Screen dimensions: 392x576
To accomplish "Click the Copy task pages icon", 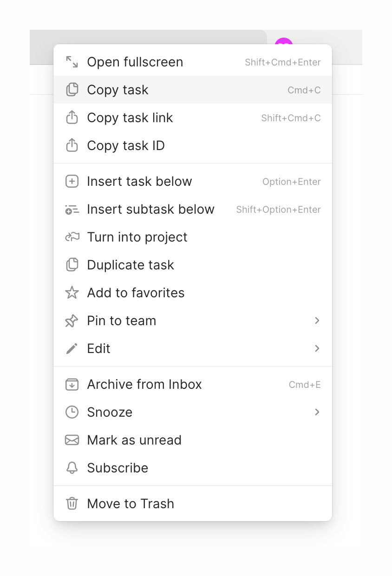I will [x=72, y=89].
